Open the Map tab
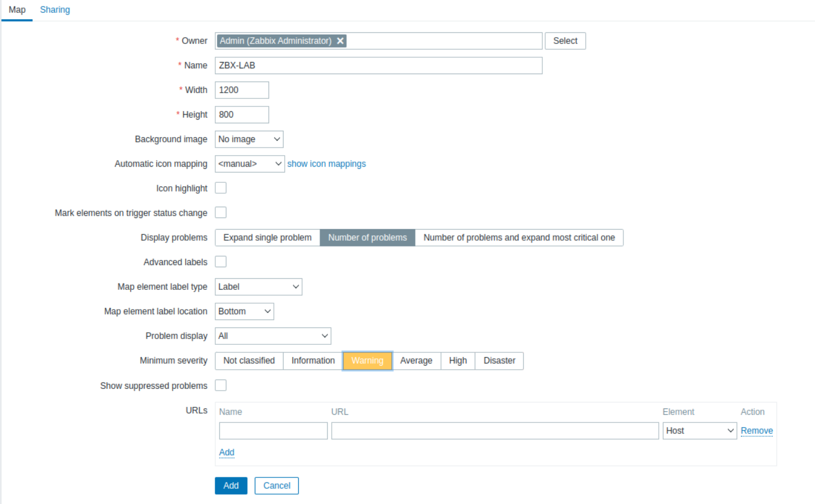 point(17,10)
